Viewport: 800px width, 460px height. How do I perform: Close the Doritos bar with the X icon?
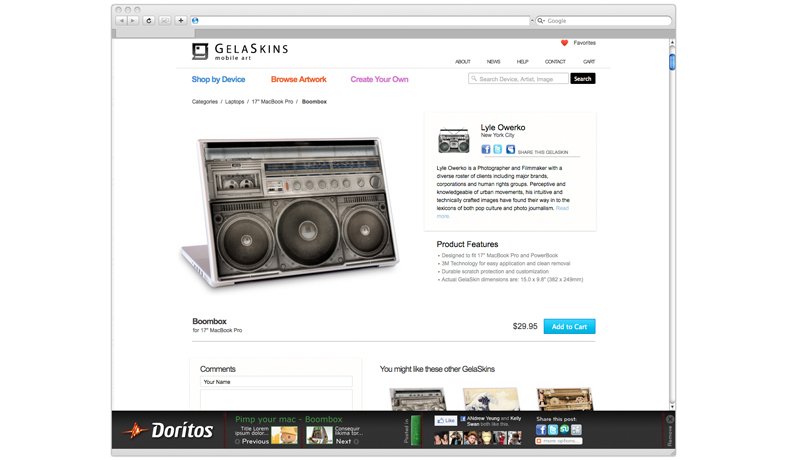click(x=670, y=419)
